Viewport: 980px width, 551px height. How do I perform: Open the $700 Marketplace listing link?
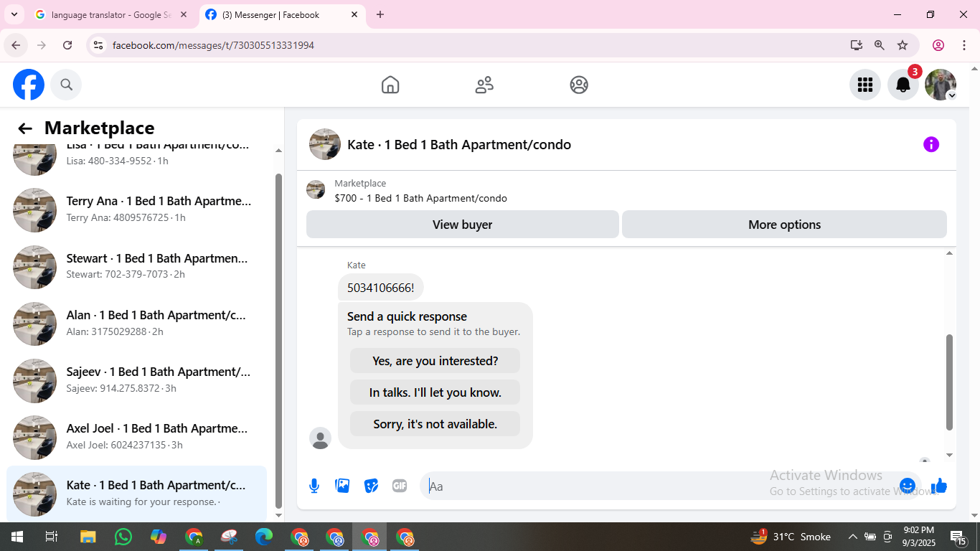tap(420, 198)
